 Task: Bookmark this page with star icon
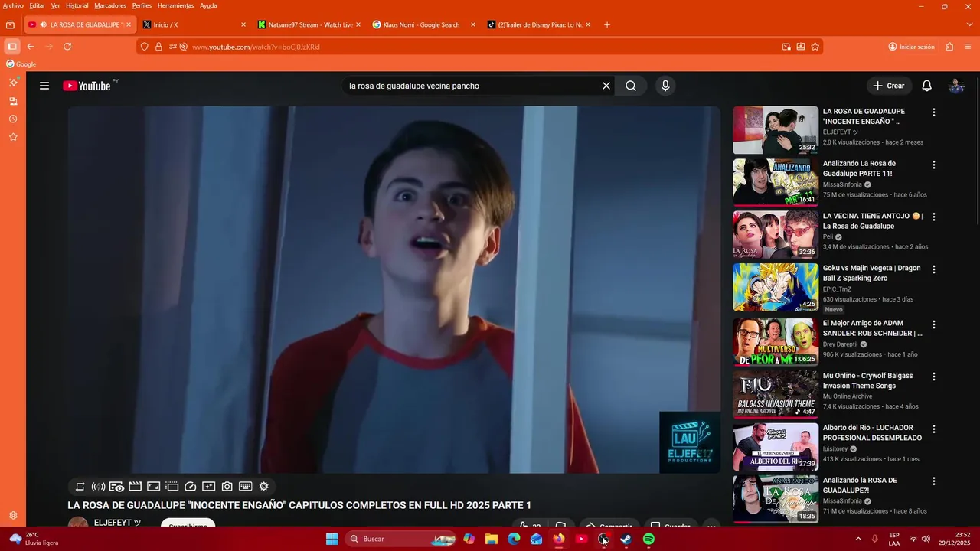(815, 47)
